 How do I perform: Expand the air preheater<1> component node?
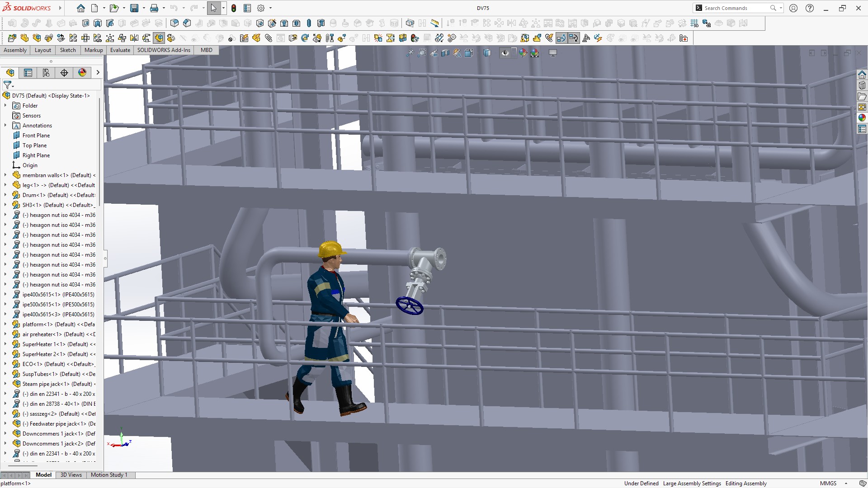(x=5, y=334)
